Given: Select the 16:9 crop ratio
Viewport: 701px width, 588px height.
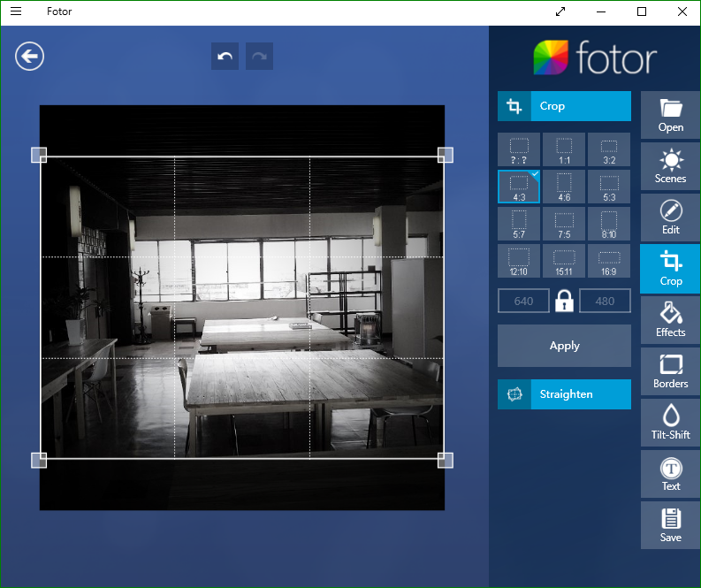Looking at the screenshot, I should (x=609, y=261).
